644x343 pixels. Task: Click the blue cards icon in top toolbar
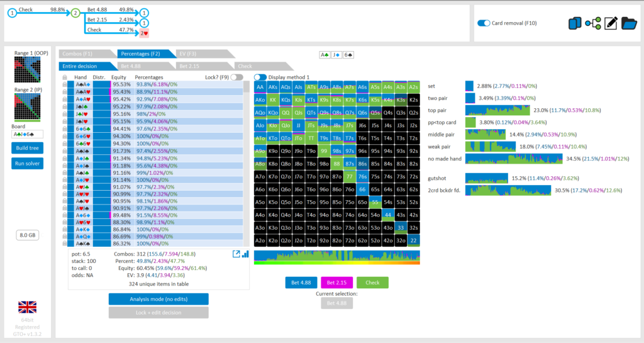(574, 23)
